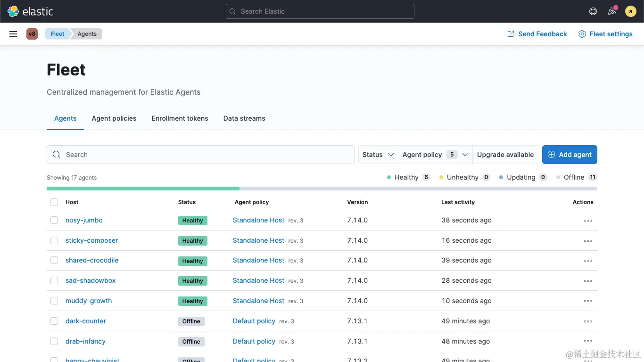
Task: Click the Add agent button
Action: (x=570, y=155)
